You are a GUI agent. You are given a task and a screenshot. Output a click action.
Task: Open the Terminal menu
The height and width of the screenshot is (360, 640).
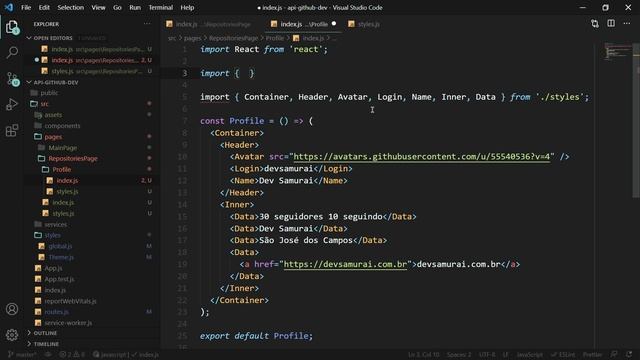pos(160,7)
